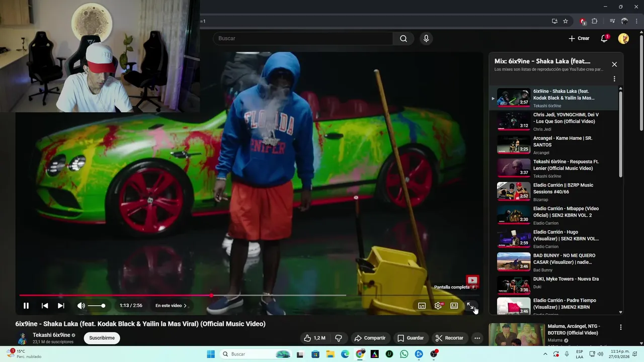This screenshot has width=644, height=362.
Task: Open red extension icon with badge
Action: click(583, 21)
